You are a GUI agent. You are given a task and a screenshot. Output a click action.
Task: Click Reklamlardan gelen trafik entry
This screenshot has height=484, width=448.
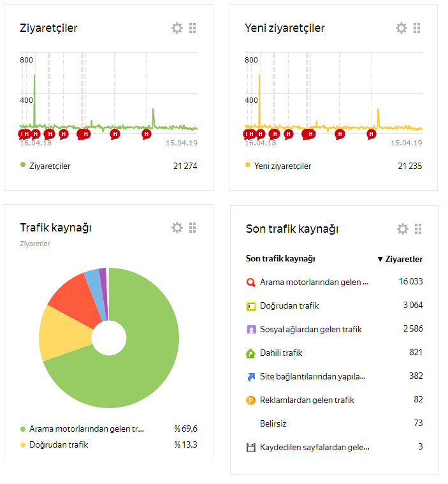point(307,400)
